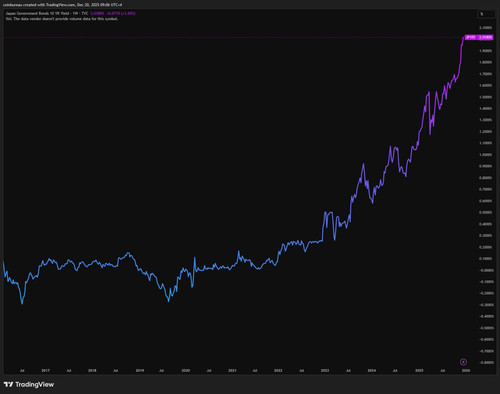
Task: Click the 2024 label on time axis
Action: pos(372,370)
